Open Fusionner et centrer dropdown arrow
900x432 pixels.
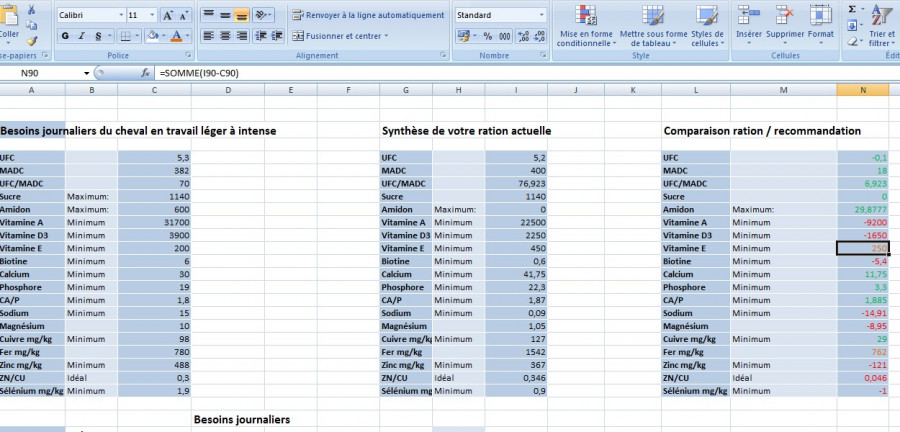click(x=386, y=36)
